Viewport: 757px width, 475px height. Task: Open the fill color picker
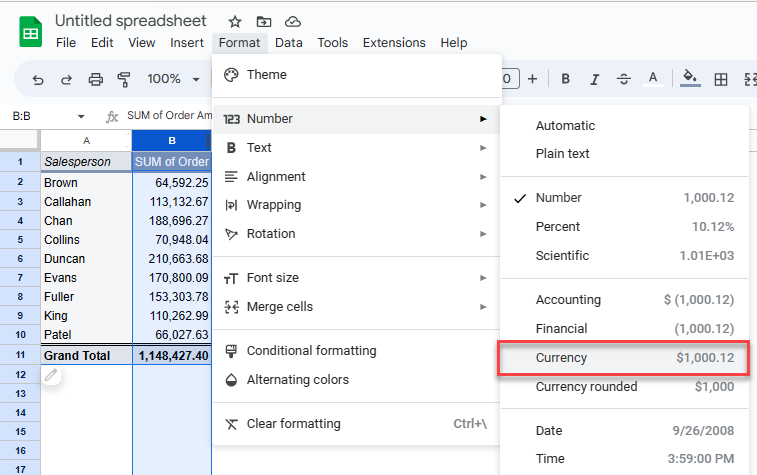point(689,79)
